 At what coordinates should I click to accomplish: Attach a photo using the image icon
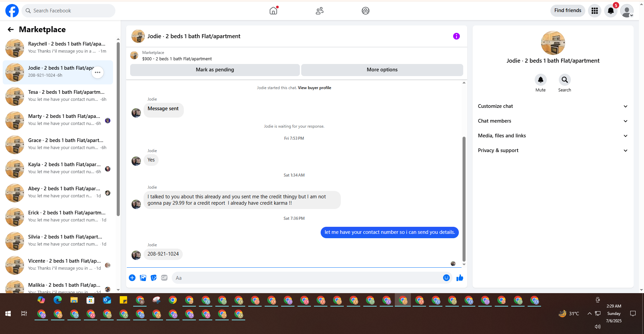point(143,278)
